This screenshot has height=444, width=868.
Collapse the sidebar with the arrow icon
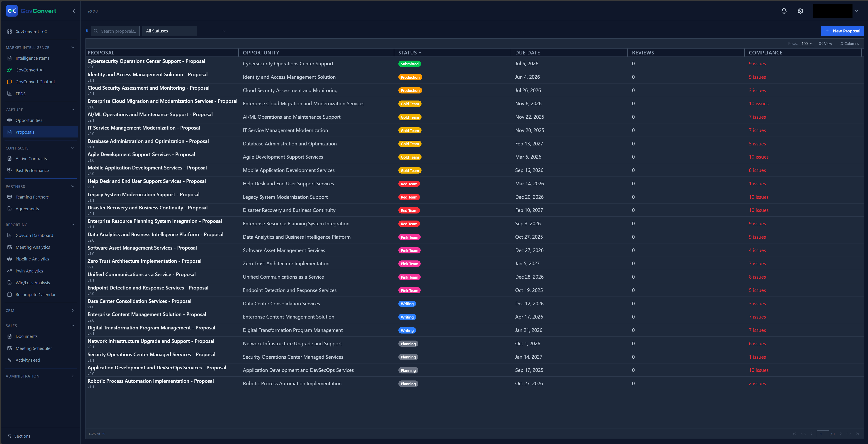coord(73,10)
